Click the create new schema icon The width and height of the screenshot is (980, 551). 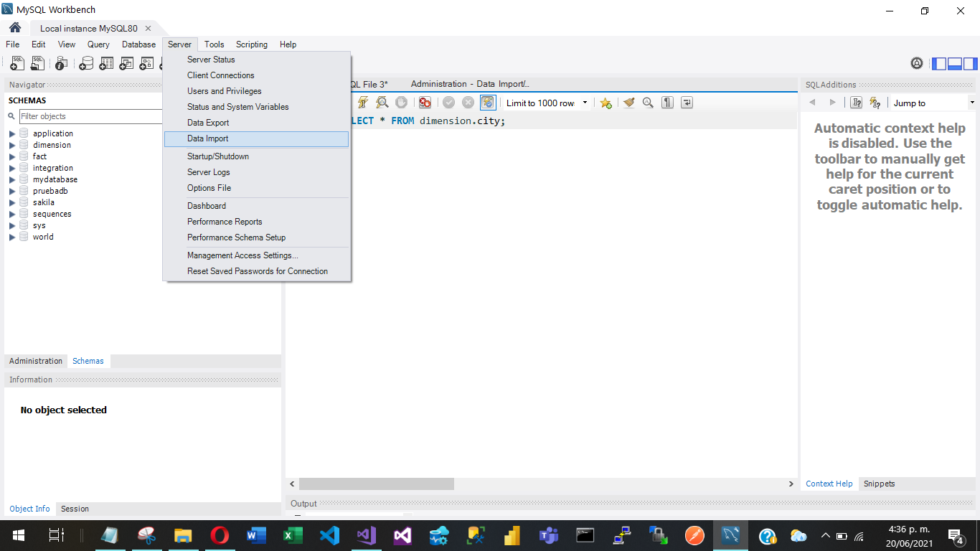click(x=86, y=64)
